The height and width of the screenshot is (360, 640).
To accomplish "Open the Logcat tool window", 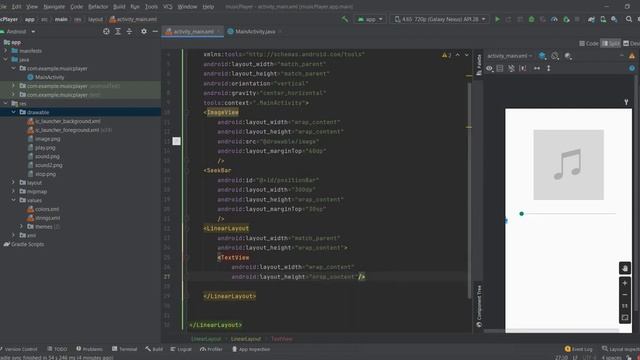I will [x=181, y=349].
